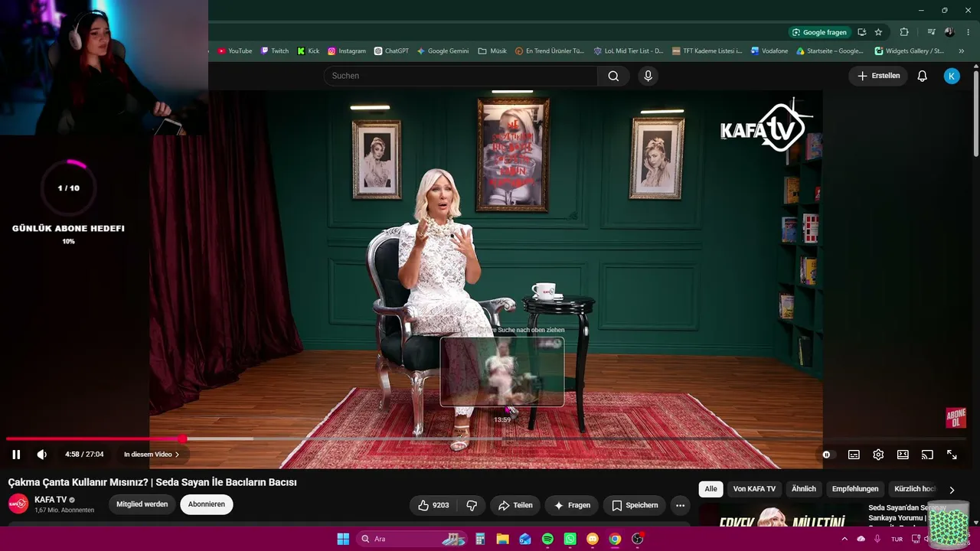Click the Mitglied werden button

[142, 504]
